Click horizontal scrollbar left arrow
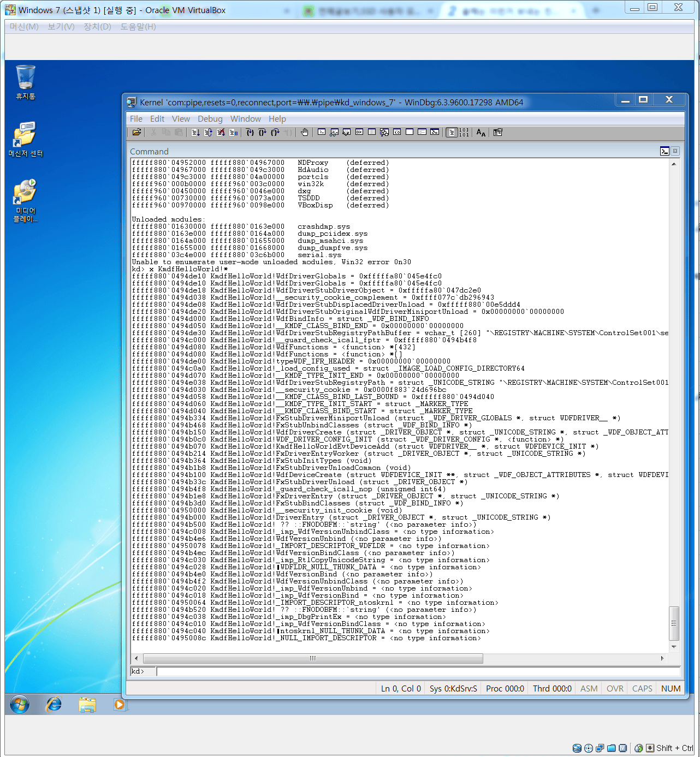 (x=137, y=658)
